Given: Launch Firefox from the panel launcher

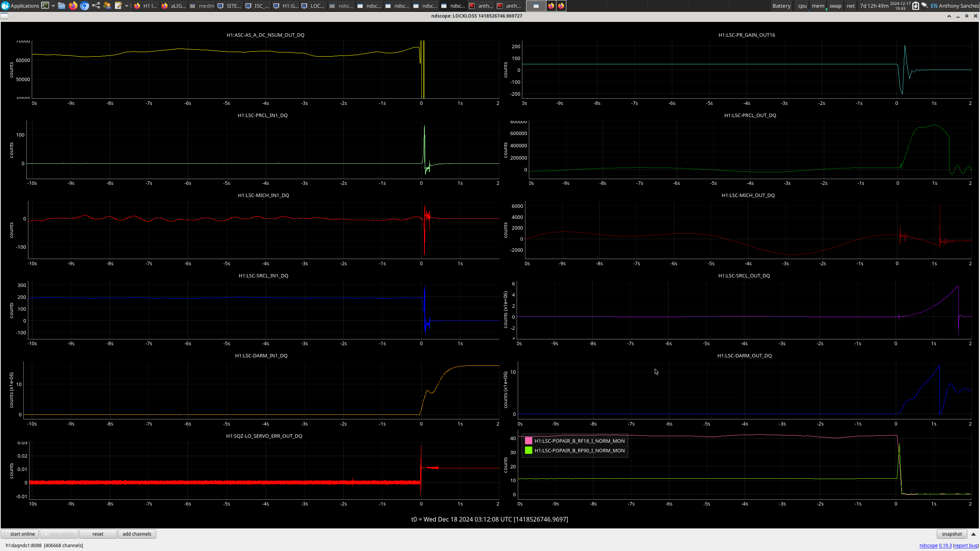Looking at the screenshot, I should coord(73,6).
